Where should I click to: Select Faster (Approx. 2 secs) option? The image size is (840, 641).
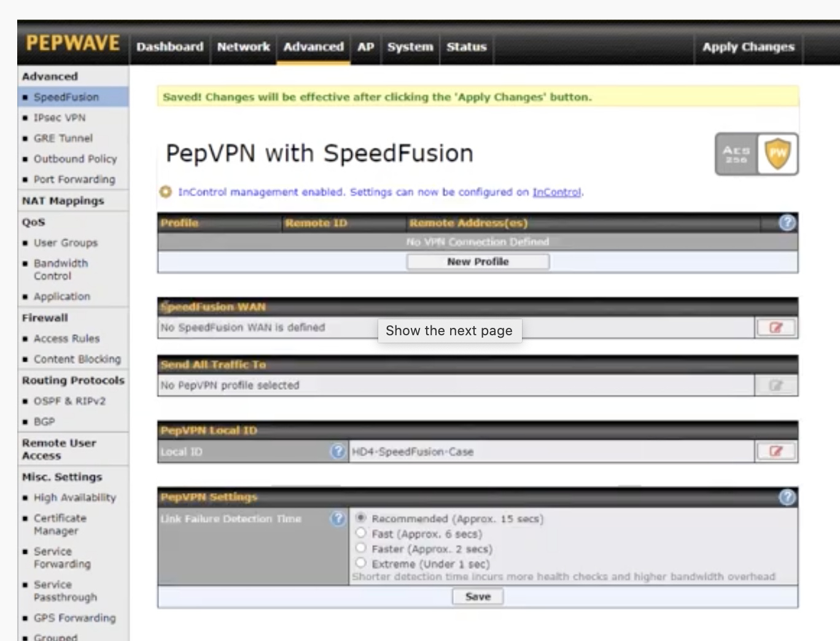(x=361, y=548)
